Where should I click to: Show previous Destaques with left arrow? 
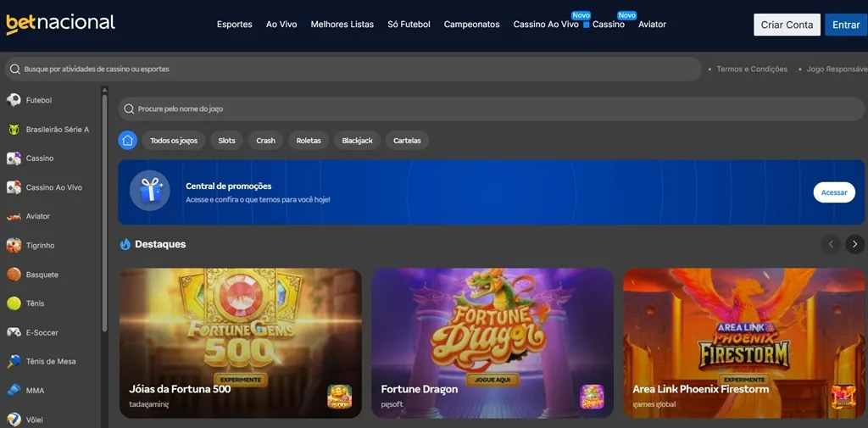point(831,244)
